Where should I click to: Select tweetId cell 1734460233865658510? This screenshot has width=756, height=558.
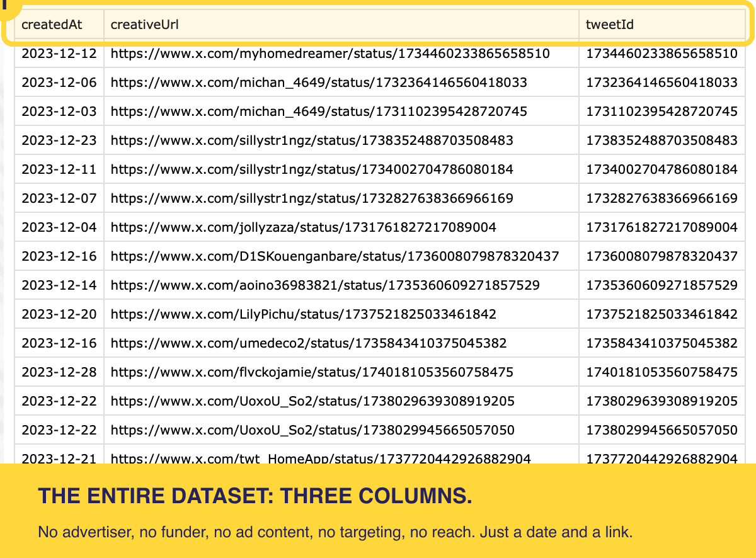662,54
